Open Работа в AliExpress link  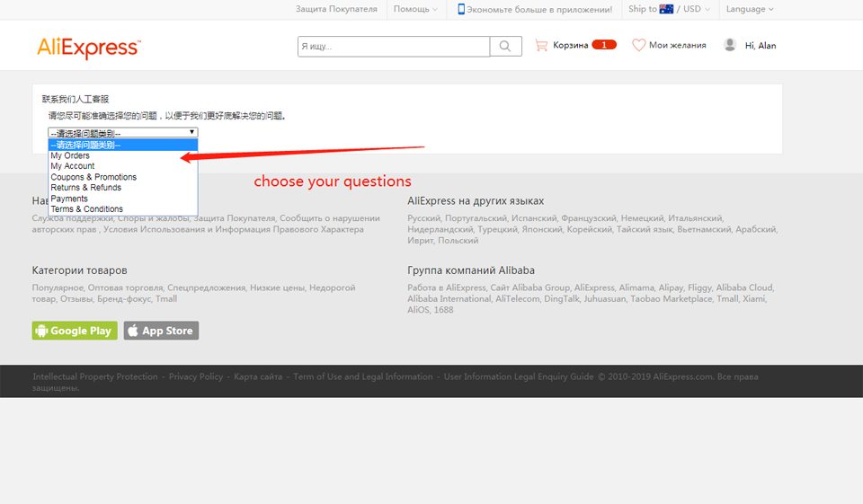click(x=447, y=287)
